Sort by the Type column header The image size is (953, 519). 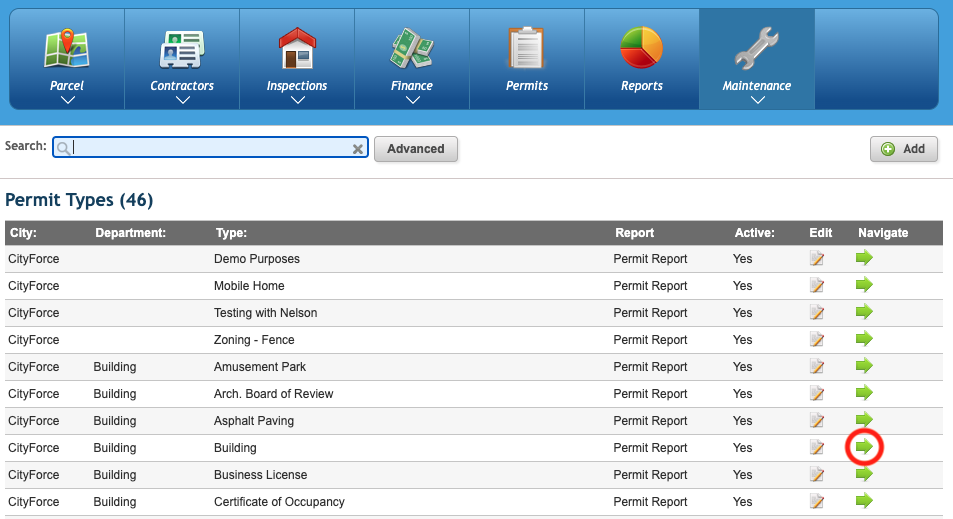pyautogui.click(x=231, y=233)
